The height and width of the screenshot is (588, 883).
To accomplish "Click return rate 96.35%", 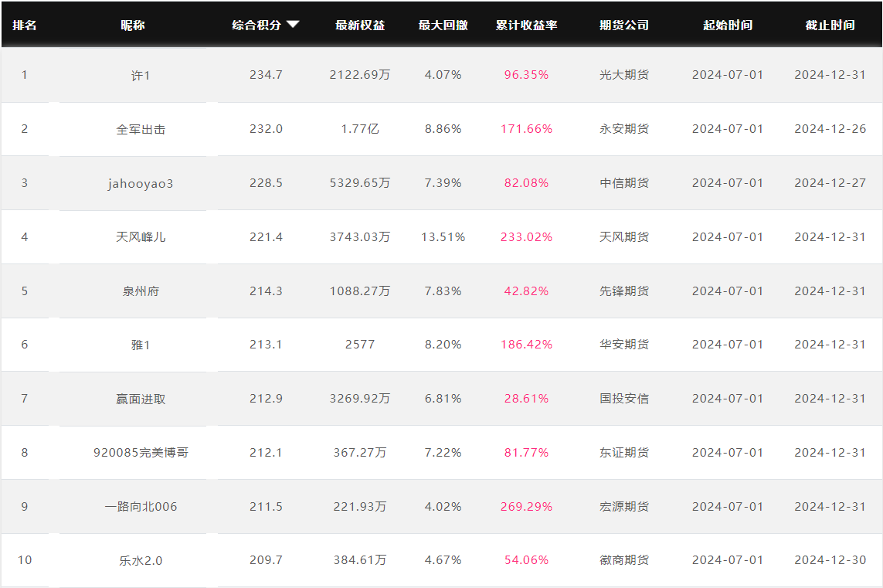I will (x=527, y=75).
